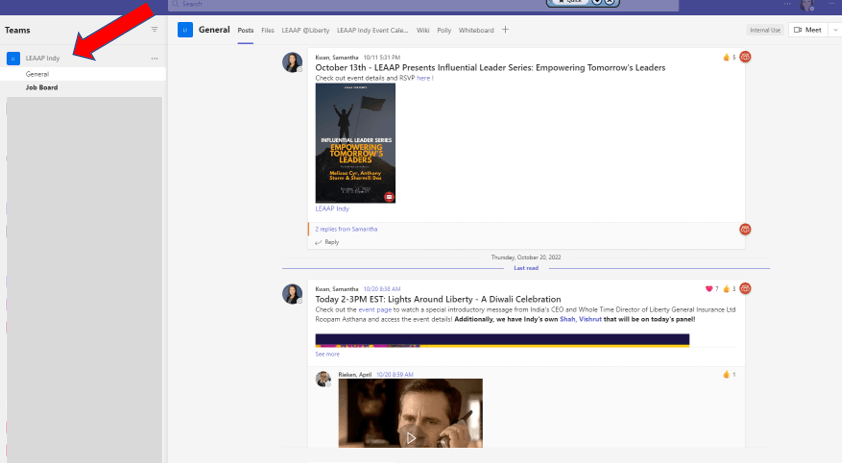This screenshot has width=842, height=463.
Task: Click thumbs up reaction on October 13th post
Action: [x=729, y=57]
